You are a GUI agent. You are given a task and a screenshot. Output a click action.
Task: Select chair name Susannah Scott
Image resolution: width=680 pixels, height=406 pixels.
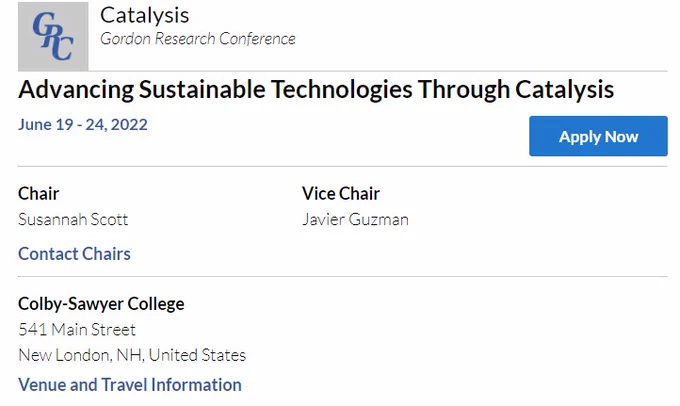click(x=73, y=219)
